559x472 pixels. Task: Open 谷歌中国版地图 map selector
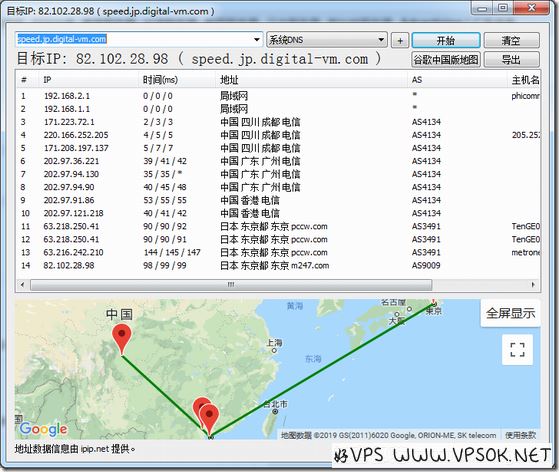pyautogui.click(x=446, y=59)
